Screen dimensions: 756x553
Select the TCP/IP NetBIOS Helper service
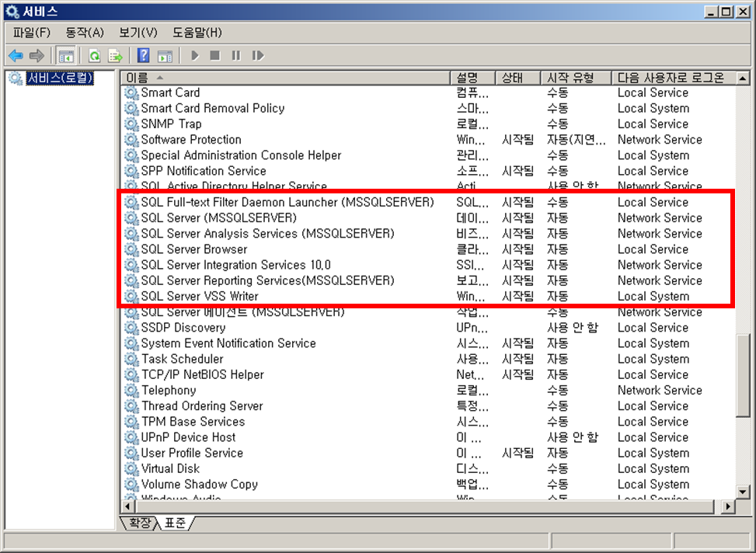click(x=429, y=374)
